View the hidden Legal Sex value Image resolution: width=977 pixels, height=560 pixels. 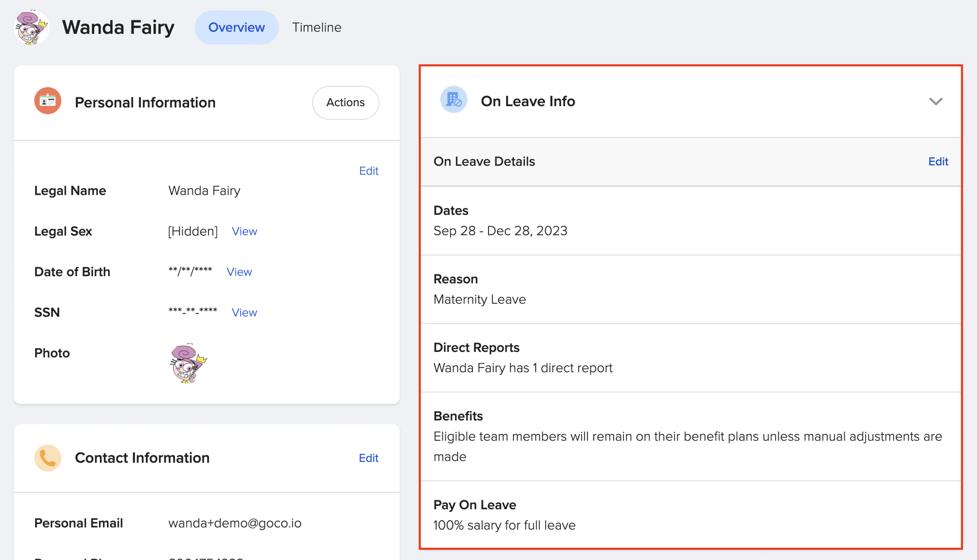(244, 231)
